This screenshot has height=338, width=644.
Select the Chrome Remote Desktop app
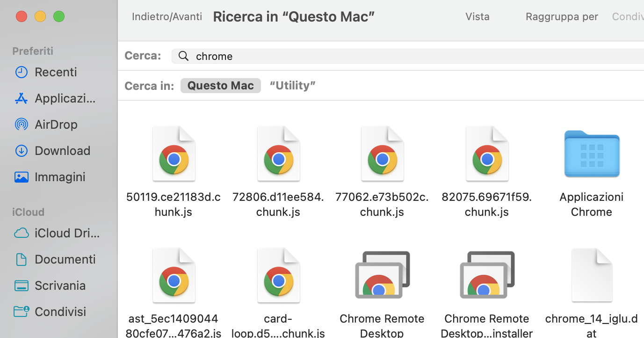click(x=382, y=275)
